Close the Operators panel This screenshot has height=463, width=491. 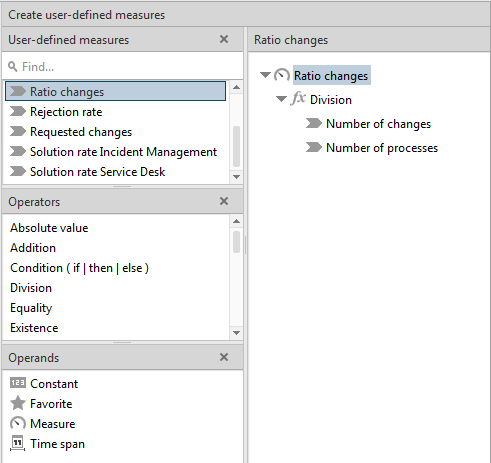[224, 201]
